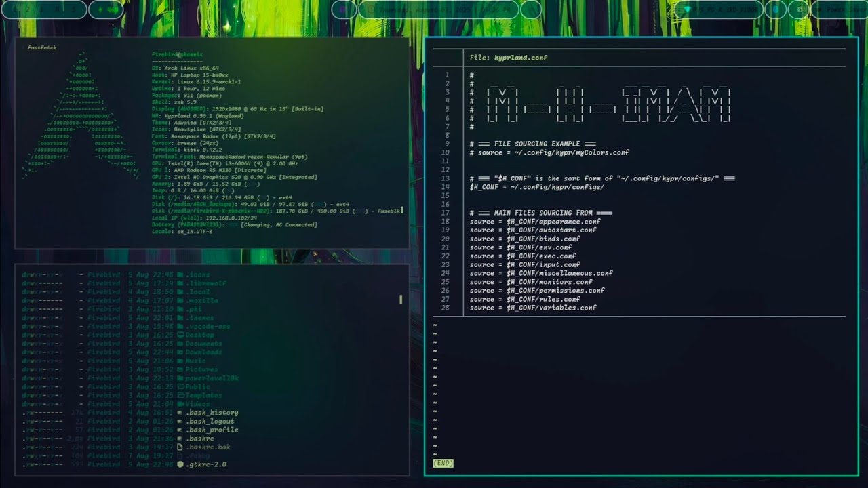This screenshot has width=868, height=488.
Task: Click the "File: hyprland.conf" header
Action: click(509, 58)
